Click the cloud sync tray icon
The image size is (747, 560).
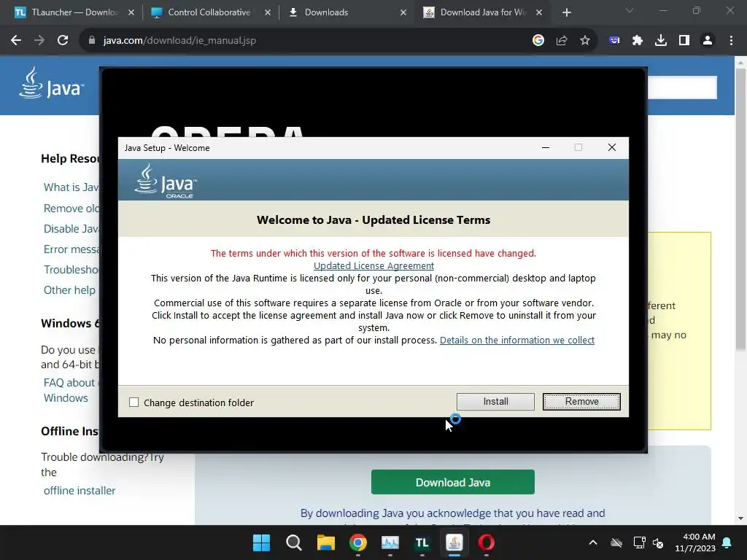point(616,542)
